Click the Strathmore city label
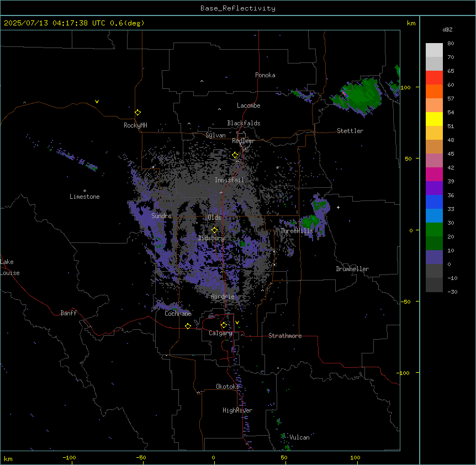The width and height of the screenshot is (476, 465). click(285, 336)
